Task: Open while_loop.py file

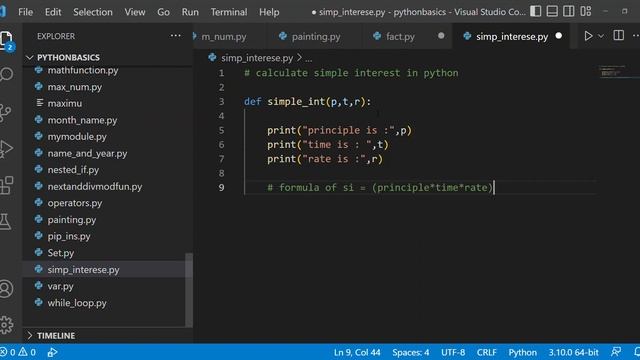Action: coord(77,303)
